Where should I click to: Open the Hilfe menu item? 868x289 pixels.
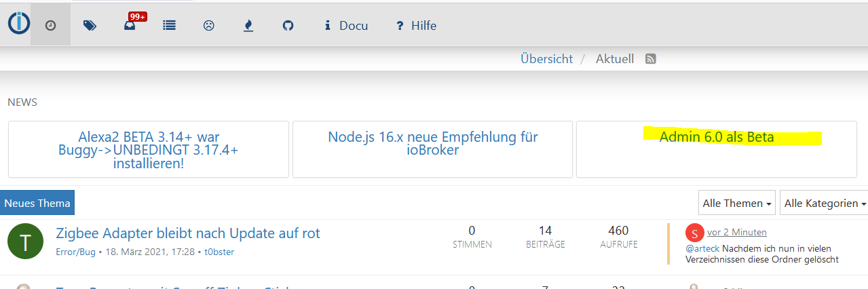[x=417, y=26]
